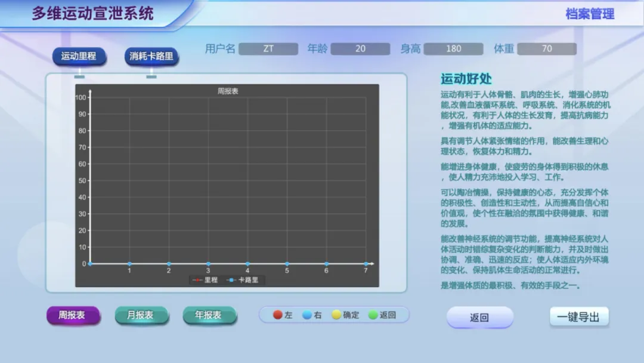Image resolution: width=644 pixels, height=363 pixels.
Task: Open the 年报表 yearly report view
Action: tap(210, 315)
